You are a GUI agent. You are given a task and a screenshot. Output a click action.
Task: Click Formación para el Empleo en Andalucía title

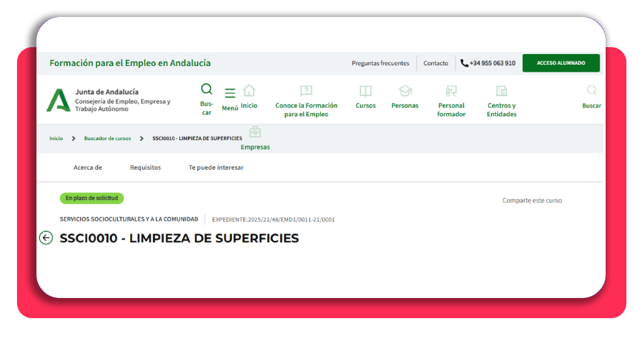pyautogui.click(x=130, y=64)
